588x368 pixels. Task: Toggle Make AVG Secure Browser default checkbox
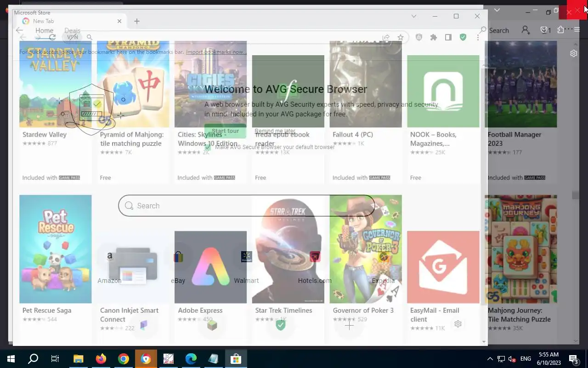[208, 147]
